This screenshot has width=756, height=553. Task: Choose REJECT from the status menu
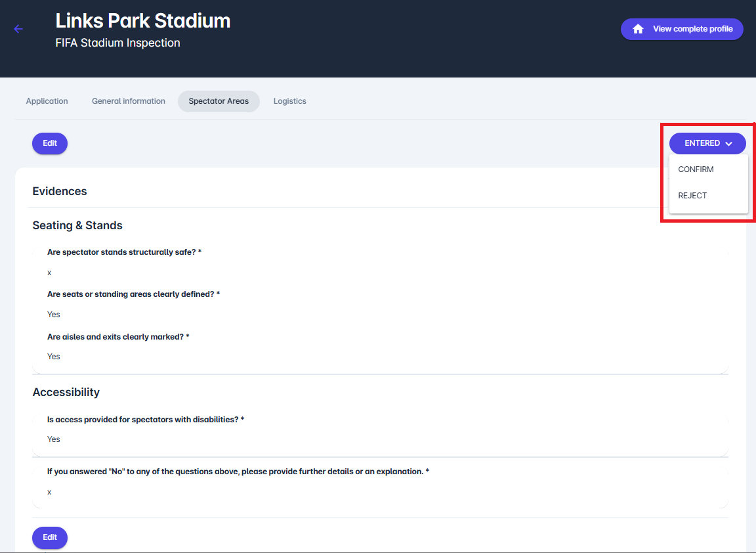[x=692, y=196]
